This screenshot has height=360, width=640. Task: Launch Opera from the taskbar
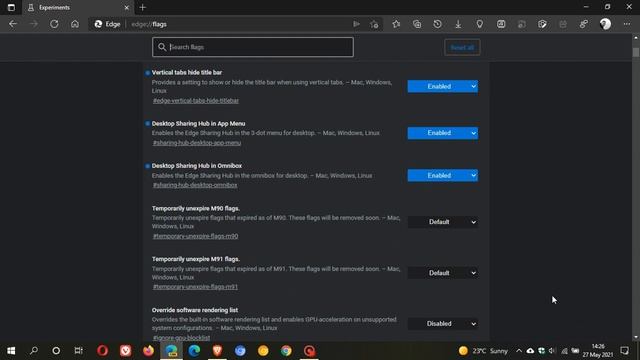pyautogui.click(x=102, y=351)
